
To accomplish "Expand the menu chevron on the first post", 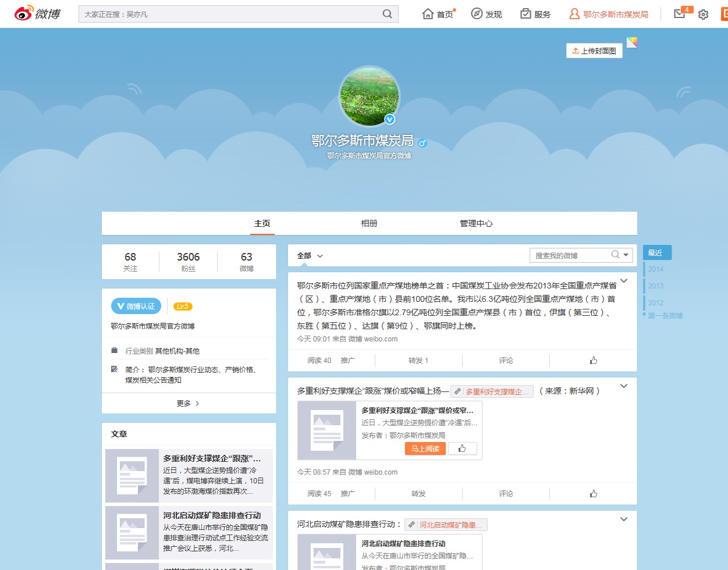I will pos(624,281).
